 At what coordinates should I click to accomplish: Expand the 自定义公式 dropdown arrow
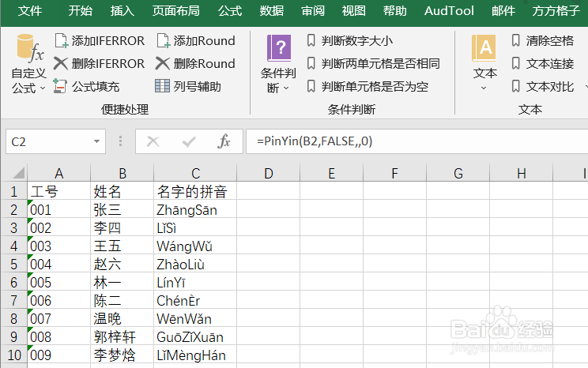point(43,88)
